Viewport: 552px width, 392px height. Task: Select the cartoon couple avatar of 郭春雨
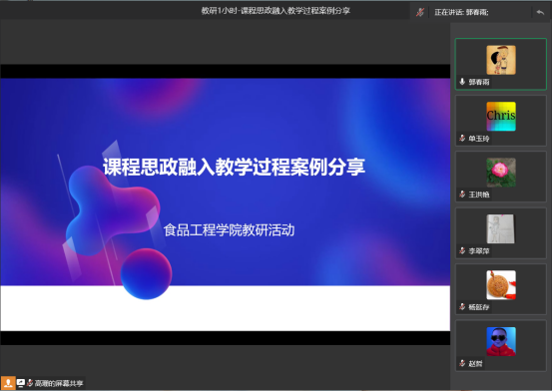coord(501,60)
